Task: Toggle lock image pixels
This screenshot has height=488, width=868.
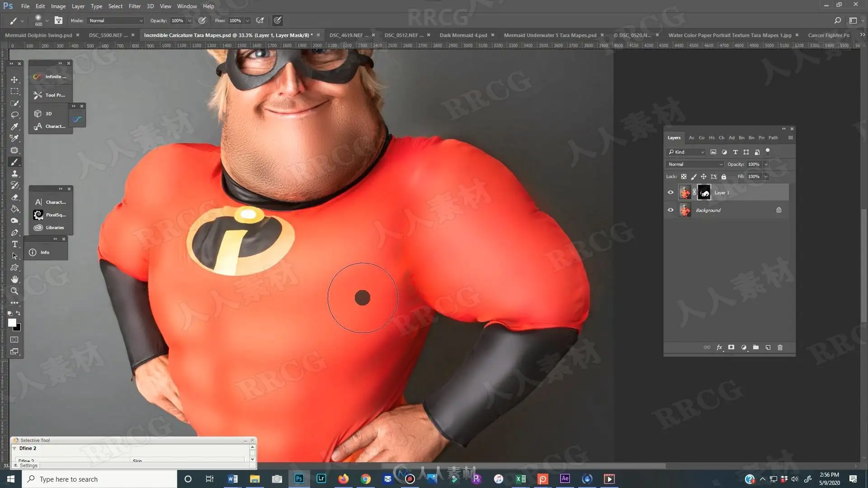Action: point(693,177)
